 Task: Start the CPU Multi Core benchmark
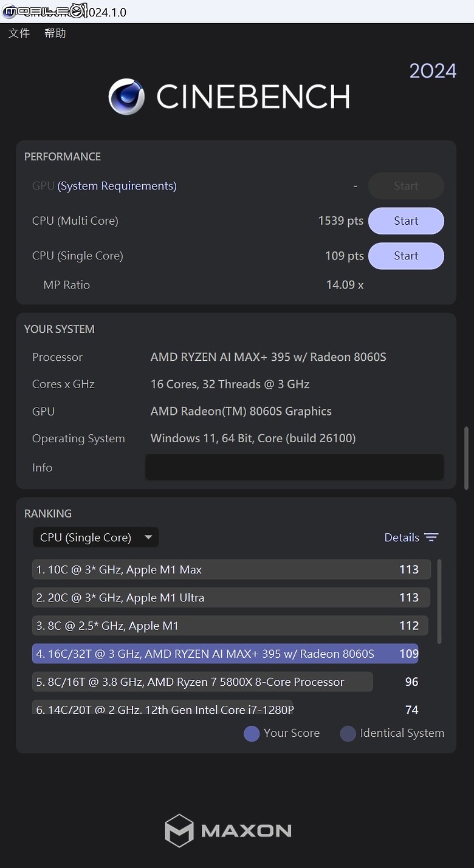point(406,221)
